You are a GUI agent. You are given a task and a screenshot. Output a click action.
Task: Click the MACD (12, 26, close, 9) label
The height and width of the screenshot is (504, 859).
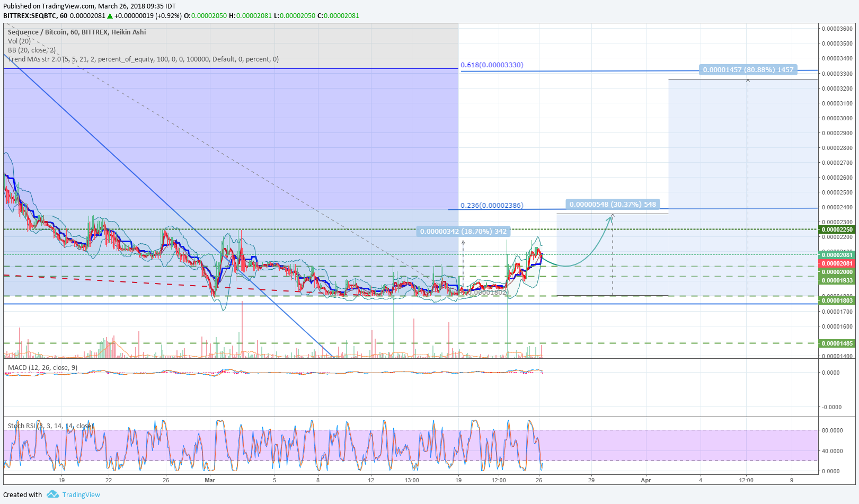click(42, 367)
